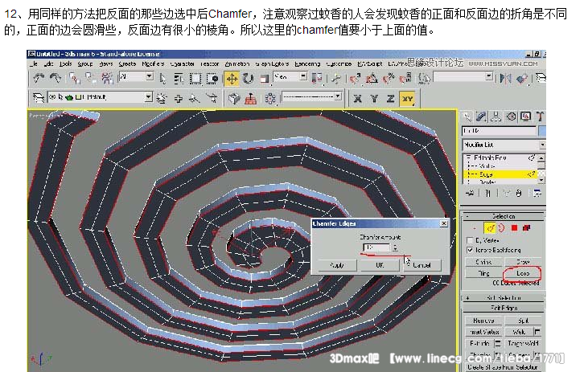Click the Ring selection button

[x=483, y=273]
